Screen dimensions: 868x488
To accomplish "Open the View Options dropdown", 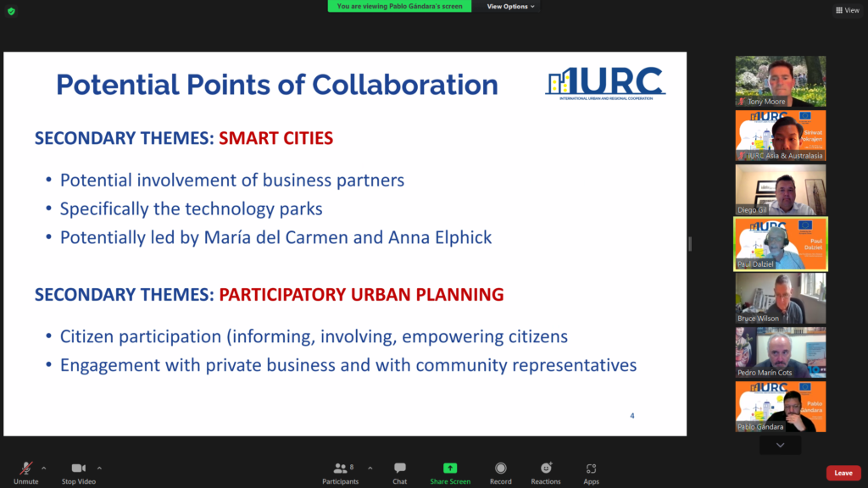I will (511, 6).
